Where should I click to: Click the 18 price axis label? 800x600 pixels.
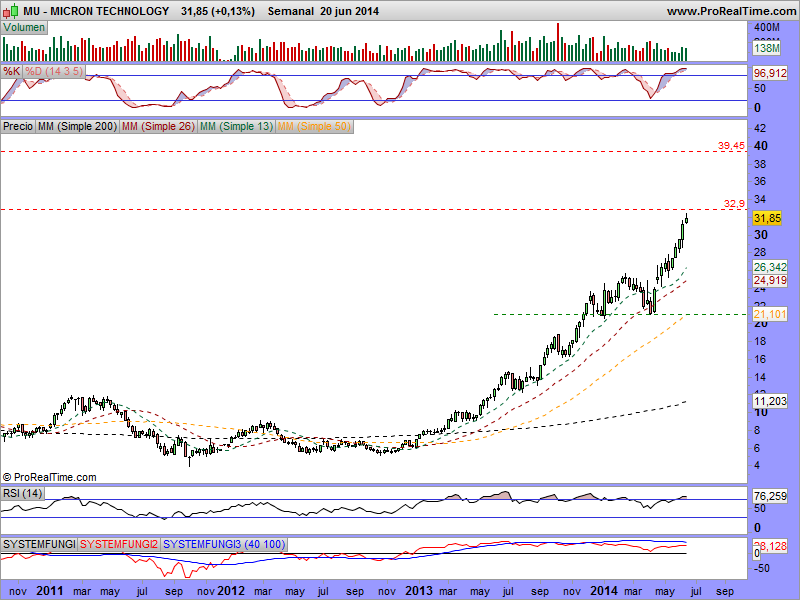tap(760, 342)
